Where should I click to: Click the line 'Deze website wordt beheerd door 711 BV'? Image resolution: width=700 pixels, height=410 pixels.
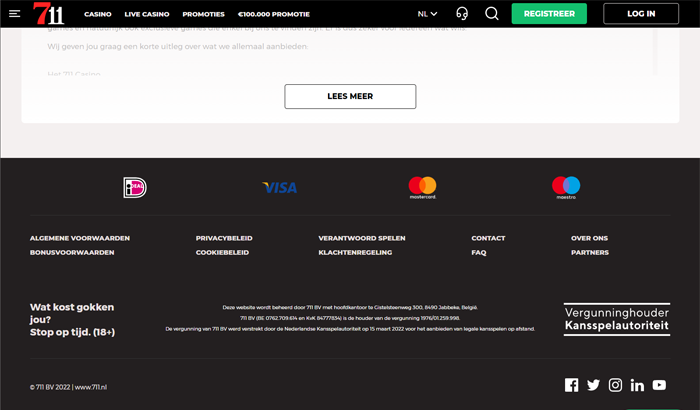[x=350, y=307]
